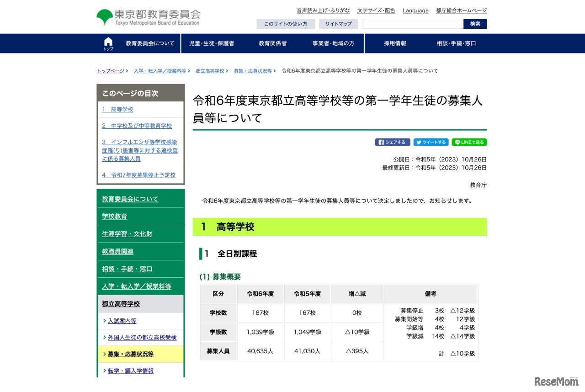The image size is (585, 392).
Task: Select 教育関係者 in the navigation menu
Action: [x=272, y=43]
